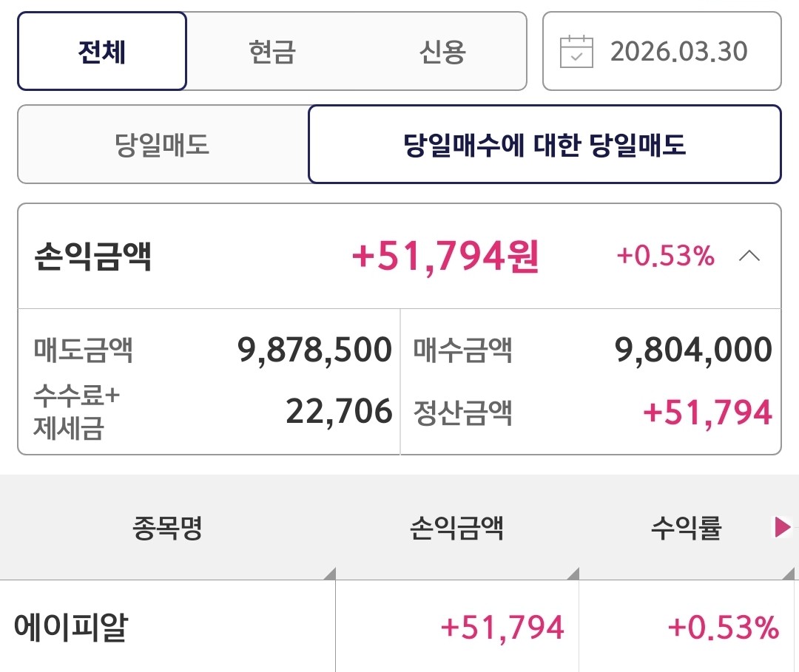Switch to the 신용 tab
This screenshot has height=672, width=799.
[x=442, y=52]
